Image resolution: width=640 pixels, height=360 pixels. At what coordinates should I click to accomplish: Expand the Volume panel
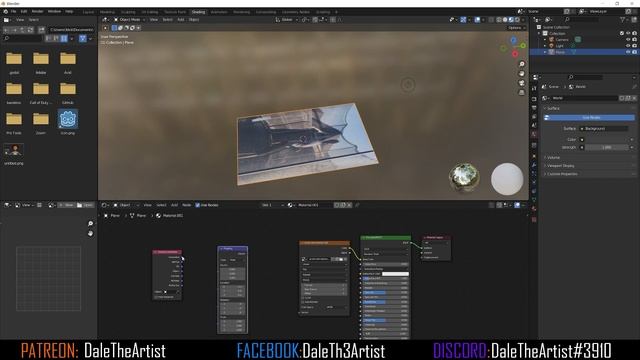click(553, 158)
